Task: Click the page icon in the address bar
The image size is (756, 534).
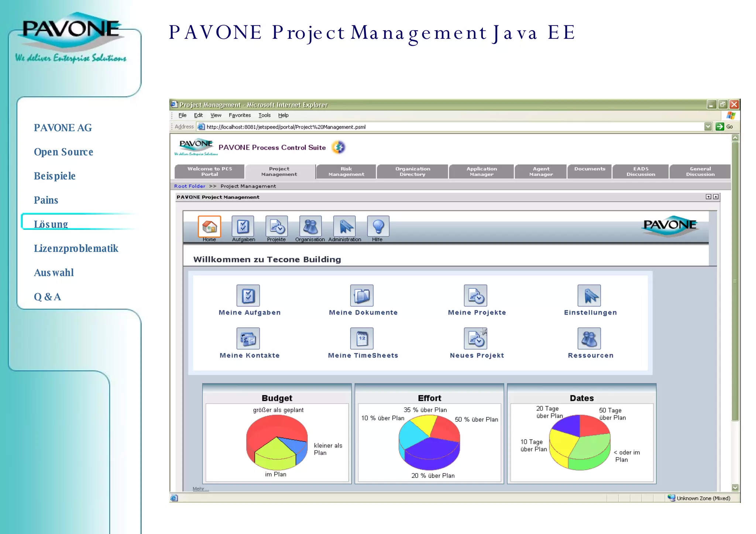Action: point(201,127)
